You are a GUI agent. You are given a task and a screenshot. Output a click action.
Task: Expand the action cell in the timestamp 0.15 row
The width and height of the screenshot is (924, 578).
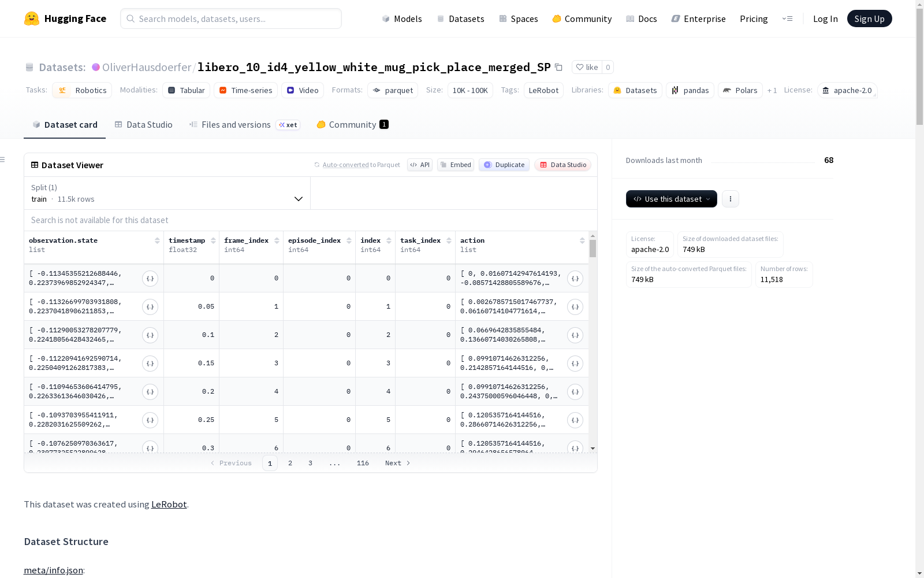[x=575, y=364]
